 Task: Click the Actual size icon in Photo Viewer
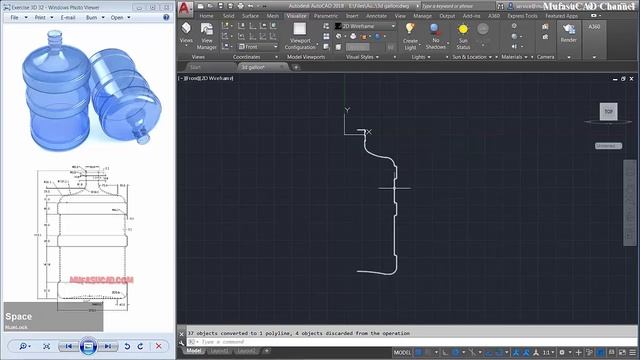(47, 346)
